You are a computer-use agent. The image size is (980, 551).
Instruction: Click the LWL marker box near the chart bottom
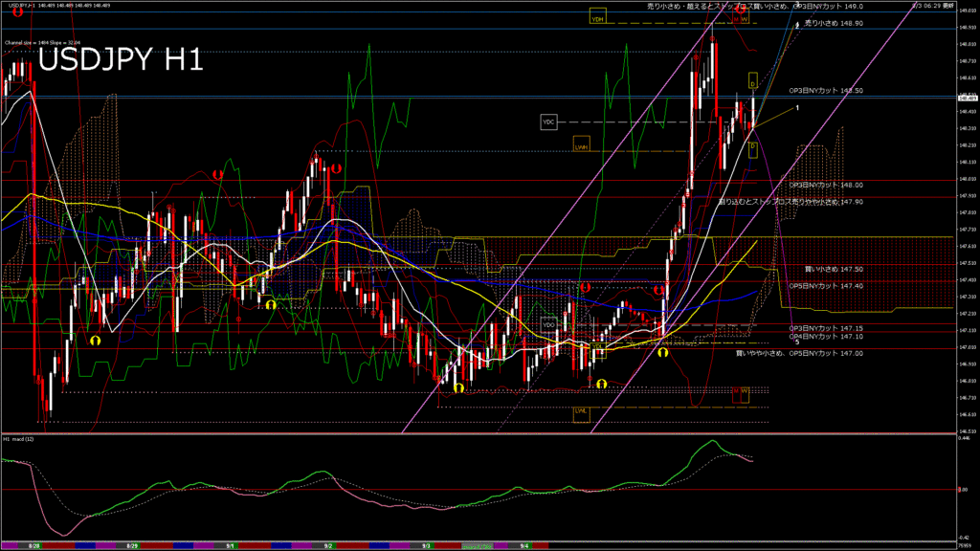point(581,412)
